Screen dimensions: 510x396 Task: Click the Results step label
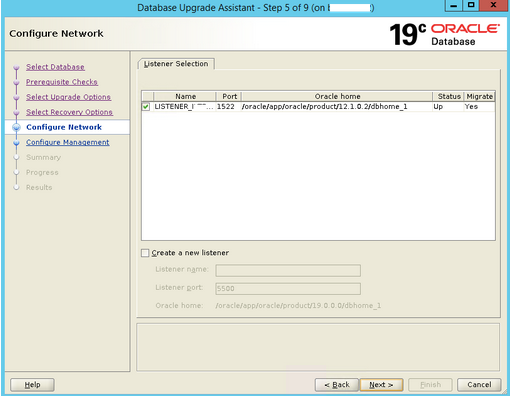tap(39, 187)
